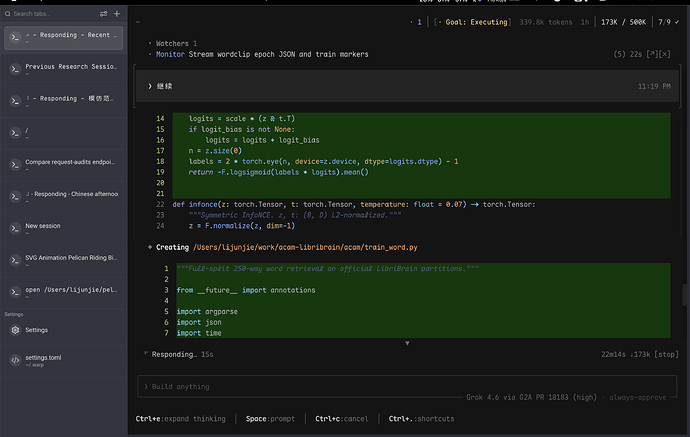Viewport: 690px width, 437px height.
Task: Click the (S) 22s monitor timer
Action: (627, 54)
